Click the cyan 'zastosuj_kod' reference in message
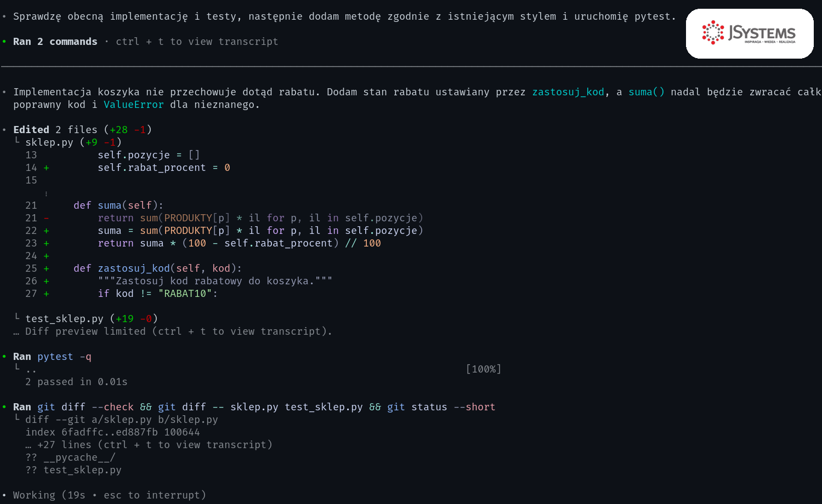This screenshot has height=504, width=822. pos(568,92)
